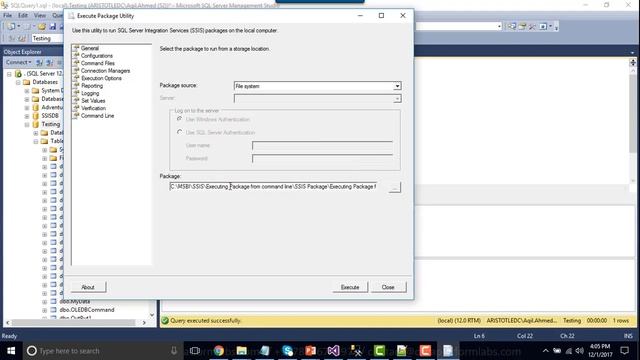Click the package browse ellipsis button
Viewport: 640px width, 360px height.
click(394, 187)
